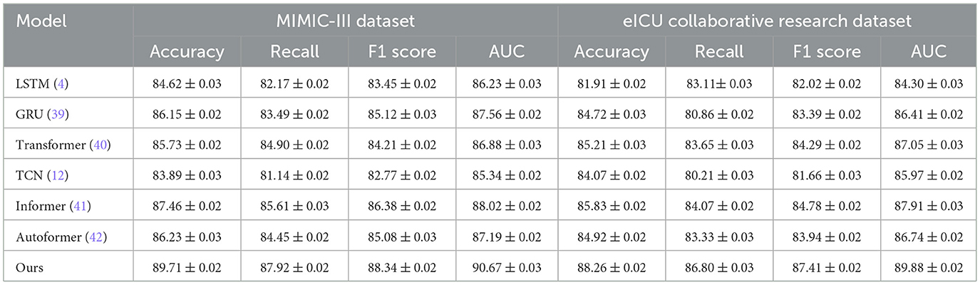Click the Informer eICU accuracy value 85.83

(612, 207)
